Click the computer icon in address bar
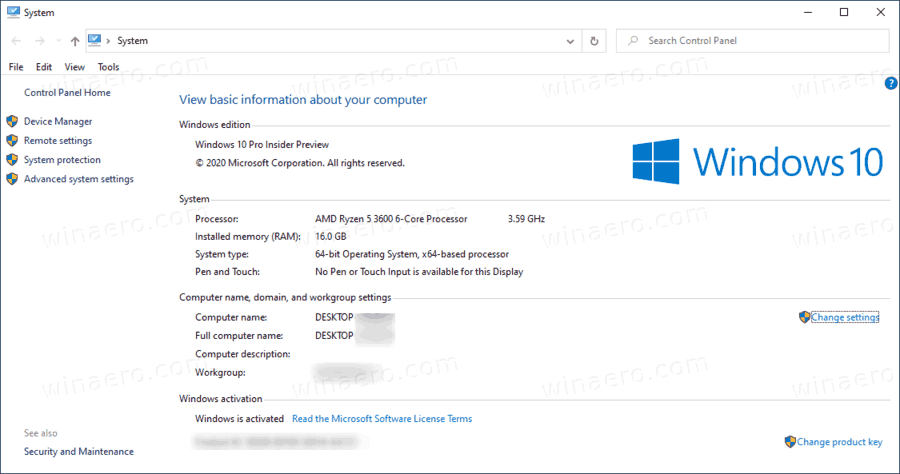This screenshot has width=900, height=474. [x=95, y=40]
